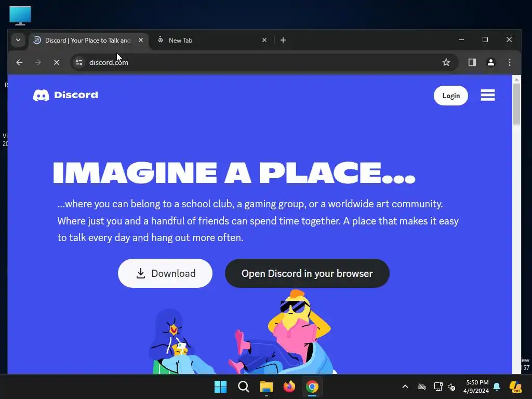Click the Download button
This screenshot has width=532, height=399.
tap(165, 273)
